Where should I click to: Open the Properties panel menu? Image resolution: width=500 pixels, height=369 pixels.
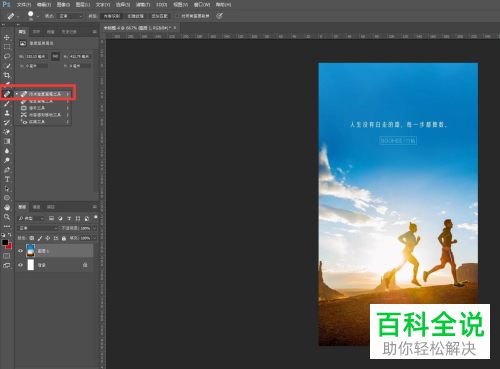tap(94, 32)
